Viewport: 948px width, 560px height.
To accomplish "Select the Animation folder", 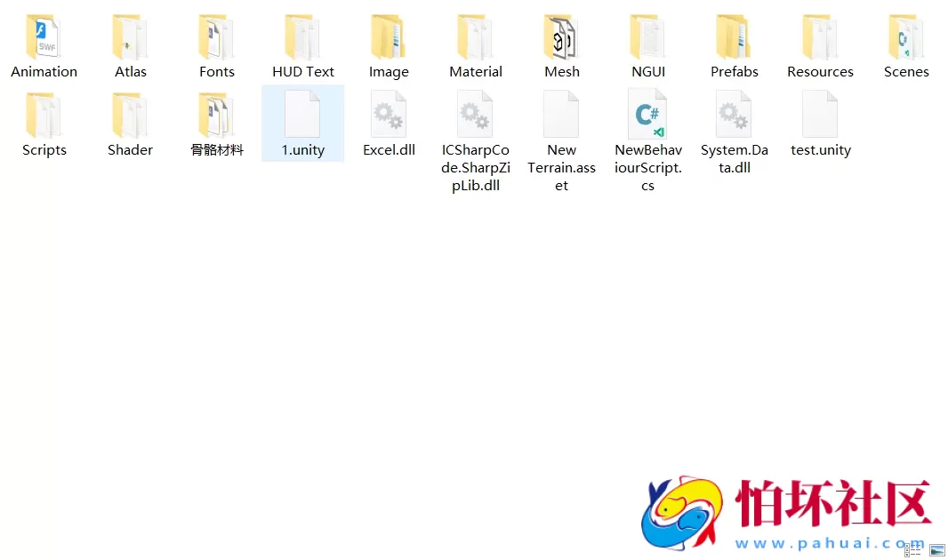I will tap(44, 39).
